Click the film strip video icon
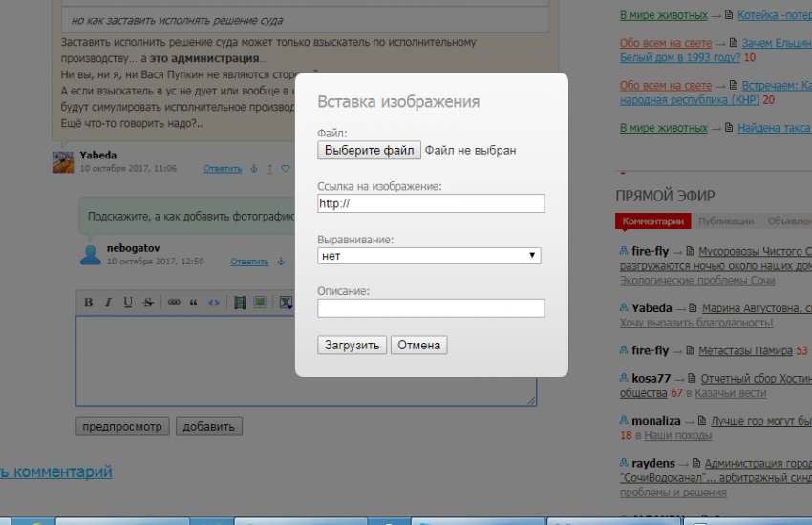This screenshot has height=525, width=812. pos(240,303)
